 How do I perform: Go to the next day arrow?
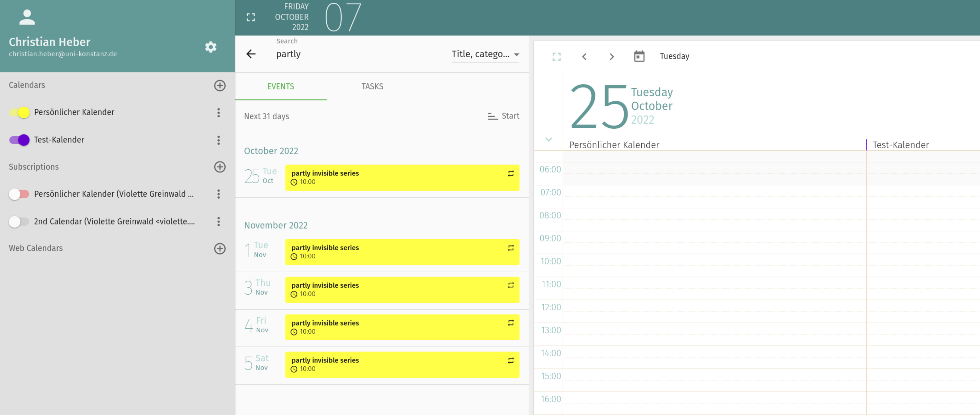click(611, 57)
